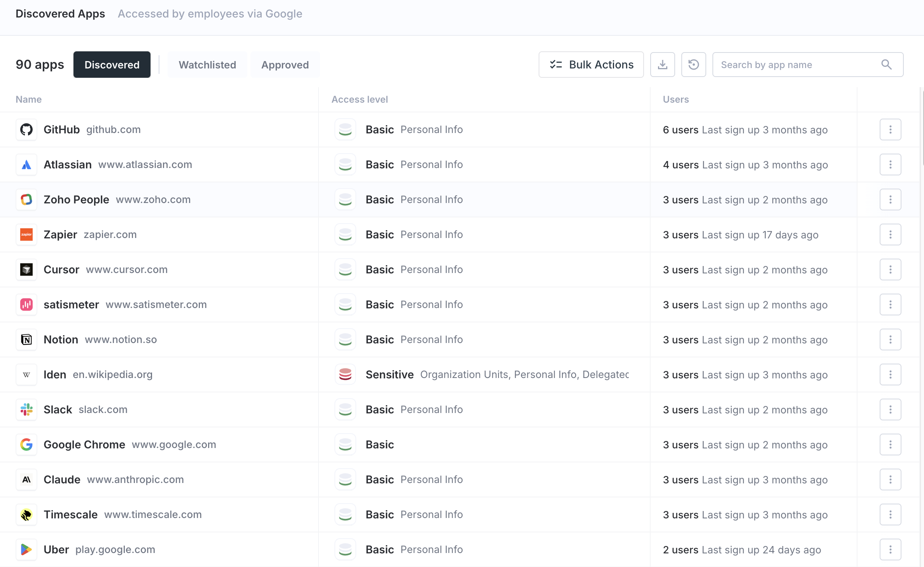Open the three-dot menu for Zoho People
The width and height of the screenshot is (924, 567).
pos(890,199)
